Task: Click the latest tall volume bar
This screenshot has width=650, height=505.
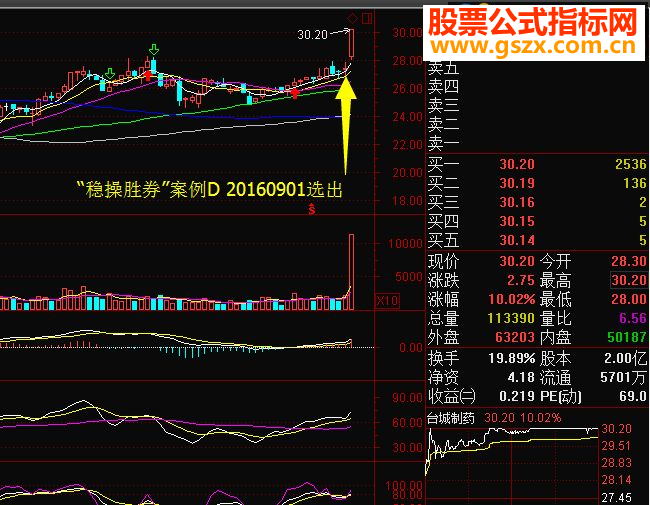Action: tap(352, 272)
